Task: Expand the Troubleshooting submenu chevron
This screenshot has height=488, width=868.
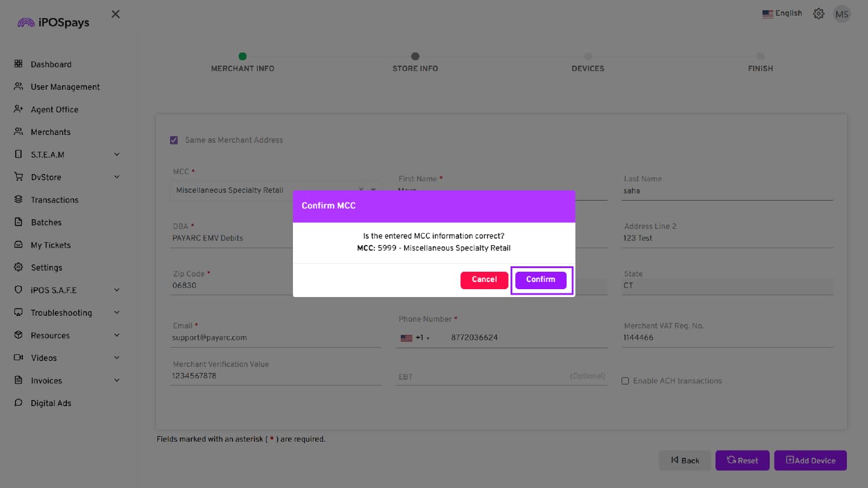Action: [x=117, y=313]
